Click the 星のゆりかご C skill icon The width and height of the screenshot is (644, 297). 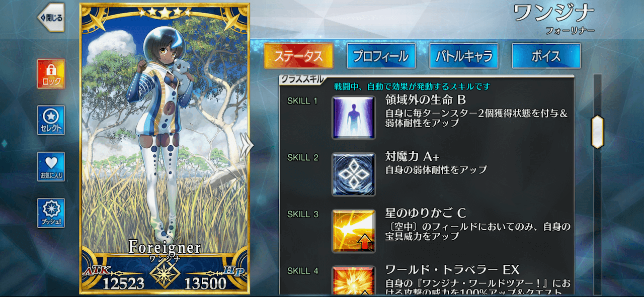353,231
